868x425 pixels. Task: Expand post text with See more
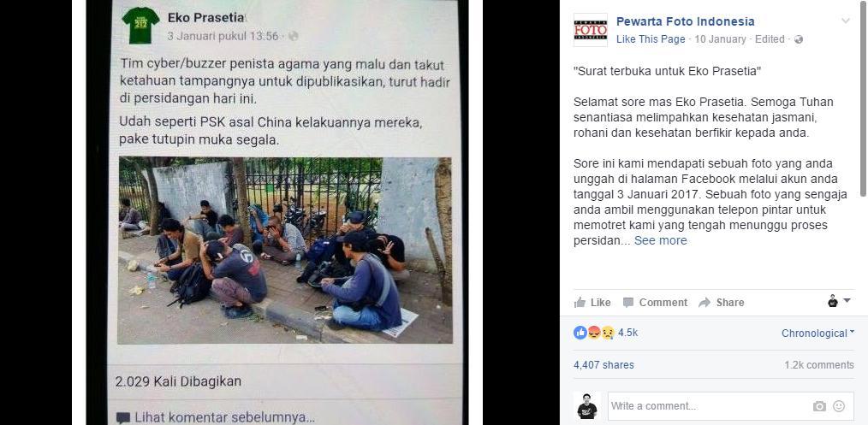click(x=660, y=240)
